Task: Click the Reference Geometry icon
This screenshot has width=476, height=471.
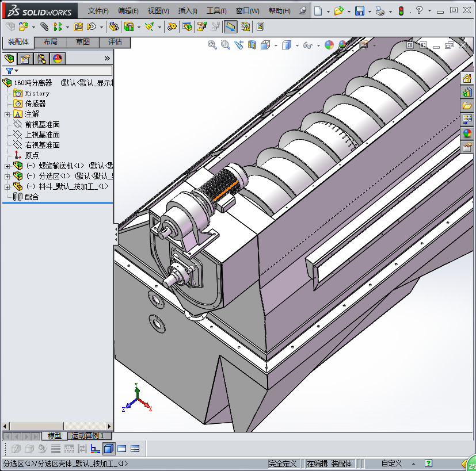Action: coord(149,26)
